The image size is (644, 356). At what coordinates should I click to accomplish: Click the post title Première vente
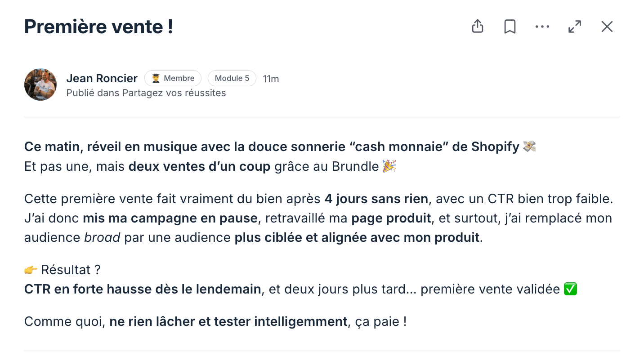(x=99, y=27)
